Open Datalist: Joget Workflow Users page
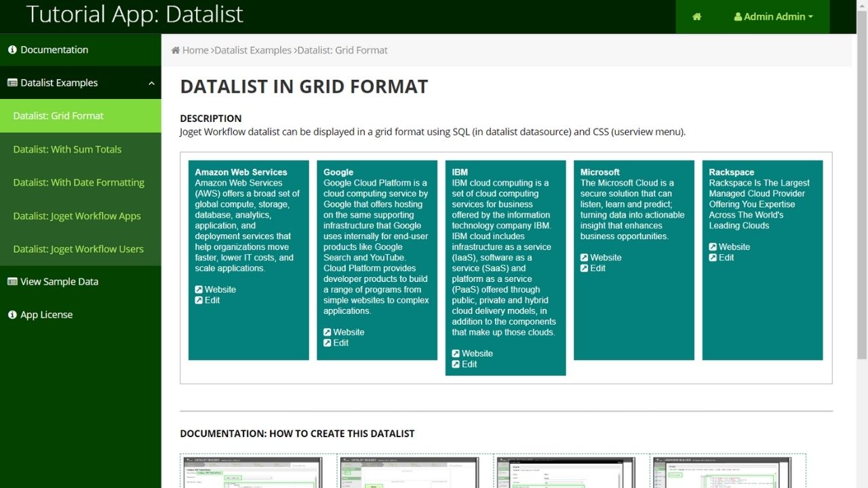Viewport: 868px width, 488px height. click(78, 249)
